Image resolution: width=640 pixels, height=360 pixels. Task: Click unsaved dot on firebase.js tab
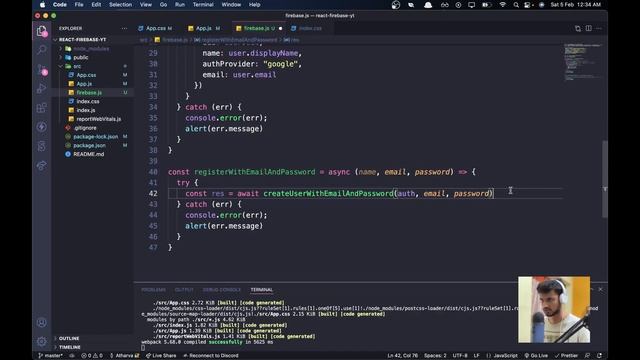[280, 28]
